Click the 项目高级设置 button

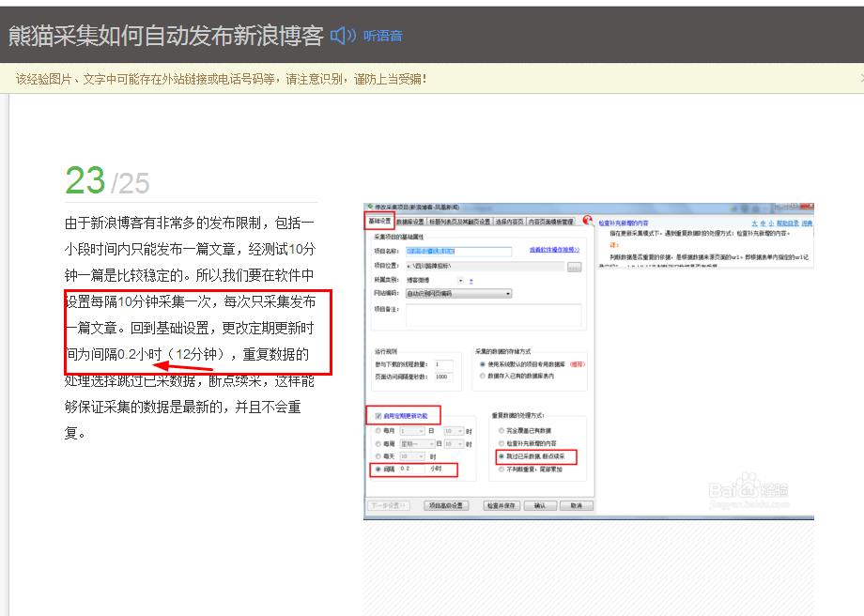pos(446,505)
